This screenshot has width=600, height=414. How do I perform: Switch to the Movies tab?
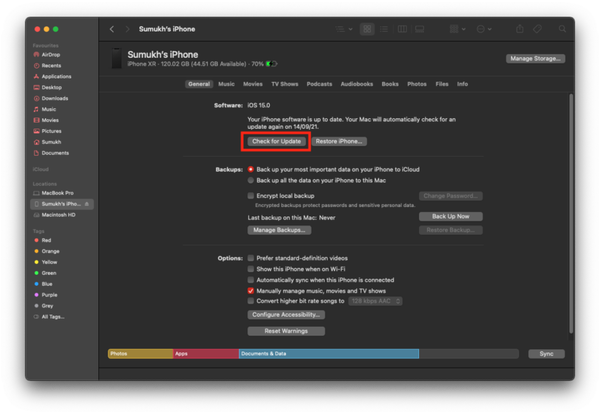[253, 84]
